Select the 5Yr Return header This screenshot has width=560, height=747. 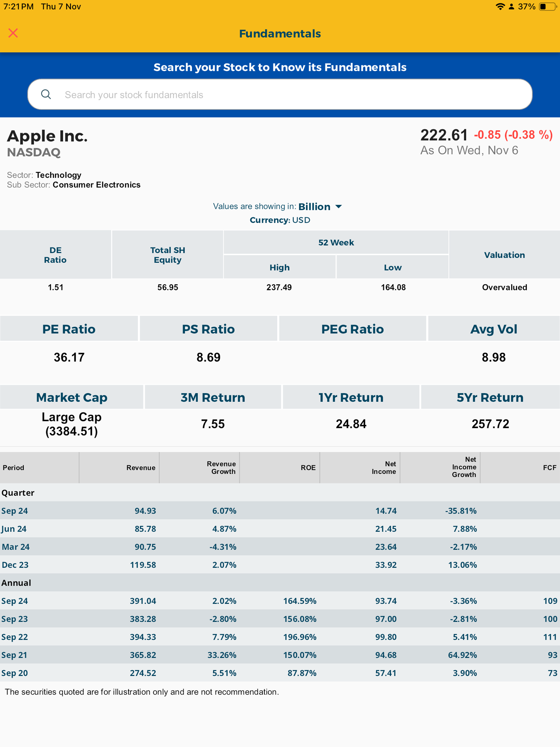tap(490, 397)
